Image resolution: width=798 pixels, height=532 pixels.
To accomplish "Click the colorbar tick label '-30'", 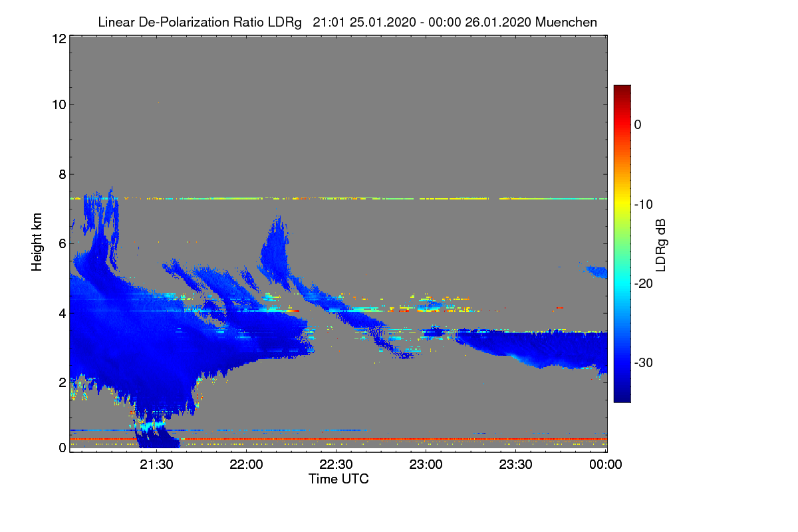I will click(x=644, y=363).
